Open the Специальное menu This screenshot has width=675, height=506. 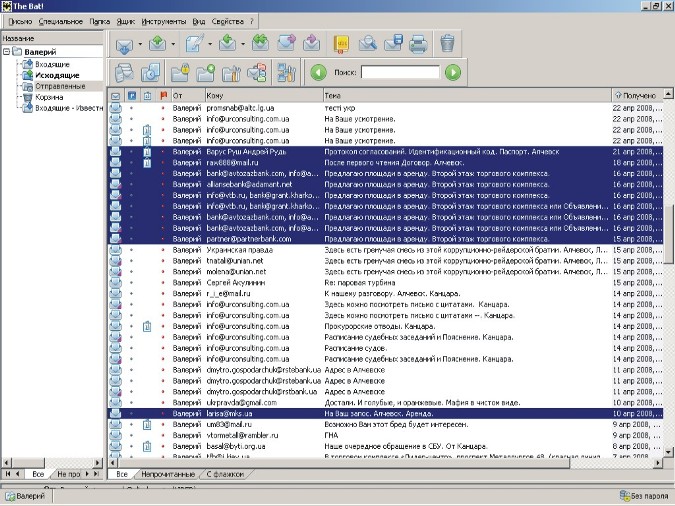pyautogui.click(x=61, y=21)
